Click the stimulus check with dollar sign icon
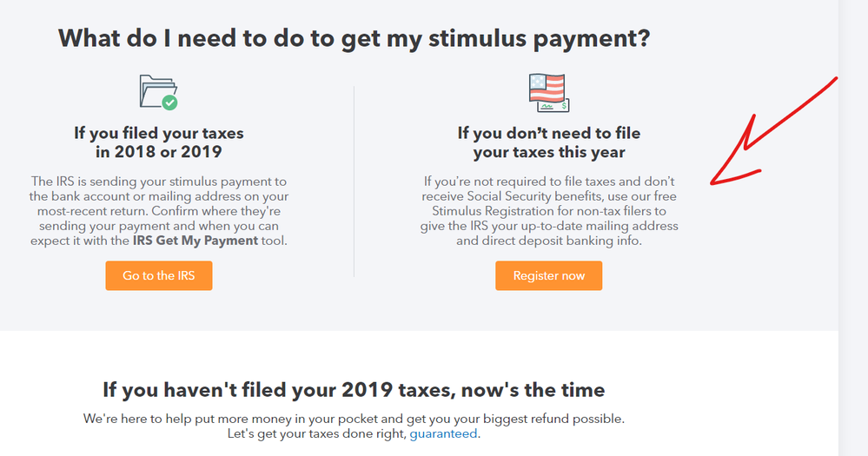This screenshot has height=456, width=868. coord(553,106)
